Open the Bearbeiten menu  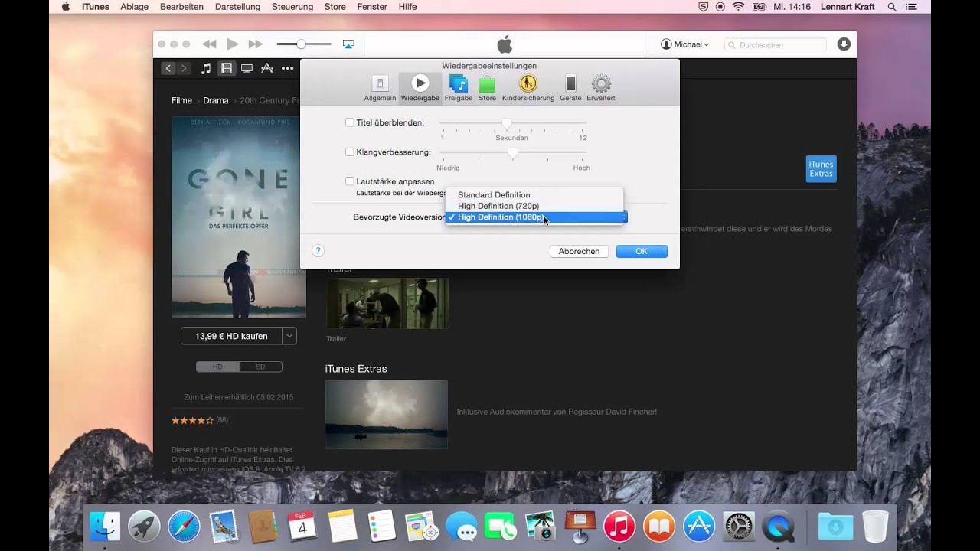tap(181, 7)
